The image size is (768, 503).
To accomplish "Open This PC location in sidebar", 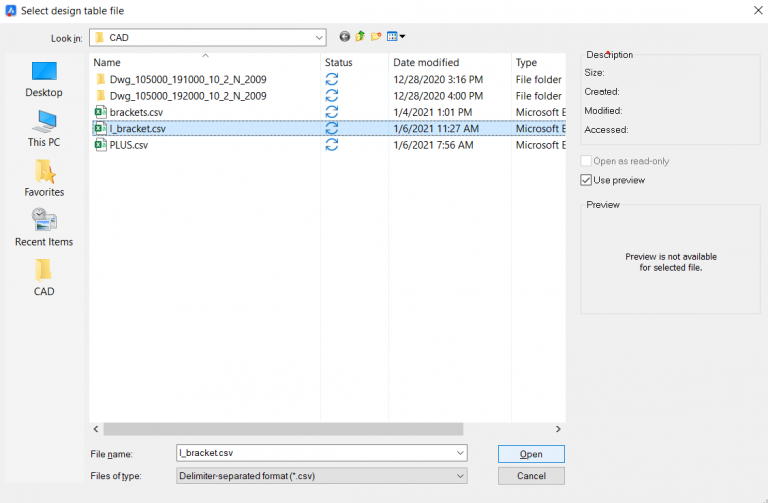I will [44, 129].
